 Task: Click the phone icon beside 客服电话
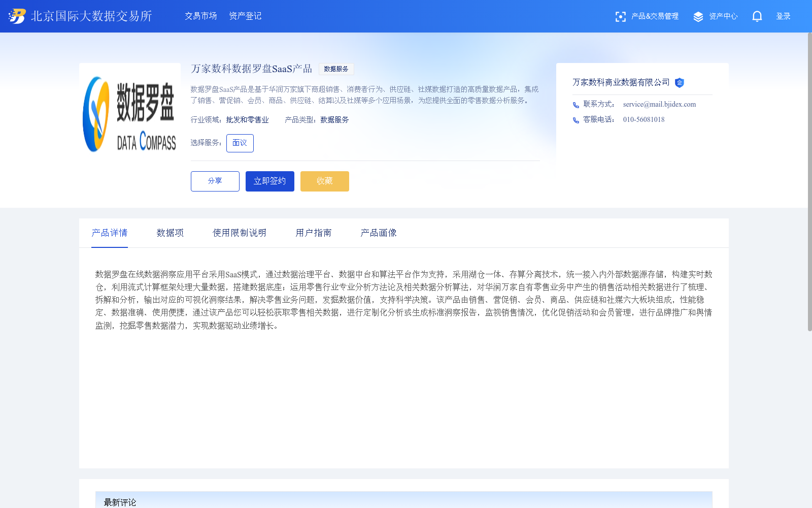pyautogui.click(x=576, y=120)
